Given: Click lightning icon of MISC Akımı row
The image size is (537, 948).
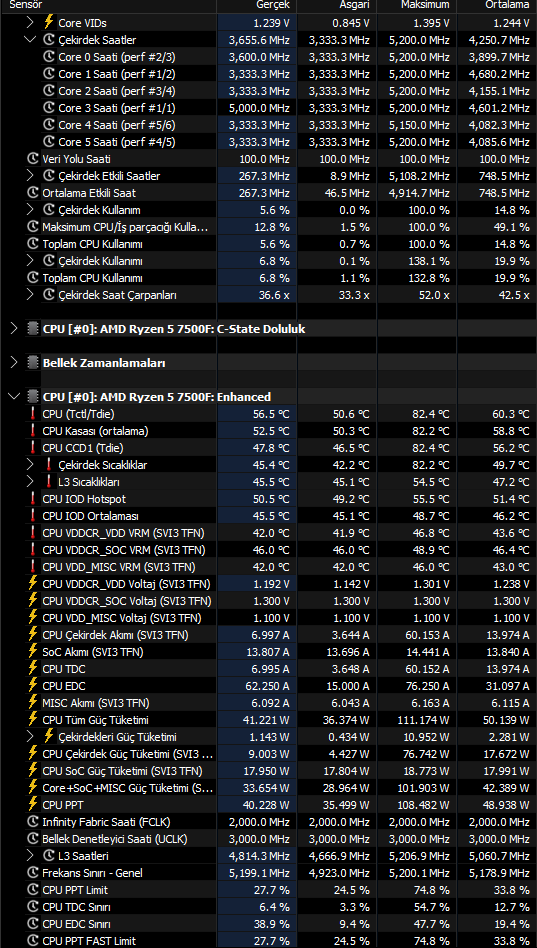Looking at the screenshot, I should tap(33, 703).
